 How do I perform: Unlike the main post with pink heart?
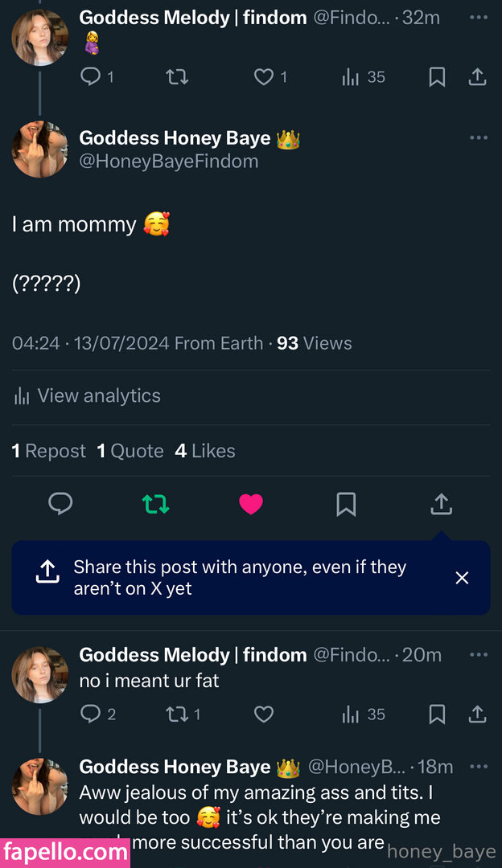[x=251, y=504]
